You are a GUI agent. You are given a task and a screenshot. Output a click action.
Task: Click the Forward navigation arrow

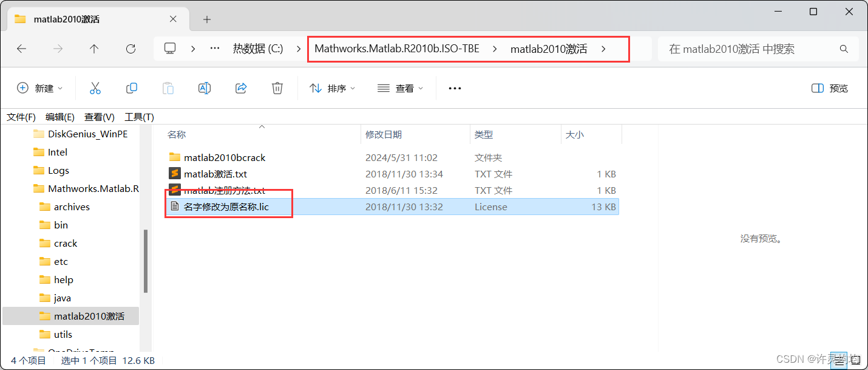[58, 49]
